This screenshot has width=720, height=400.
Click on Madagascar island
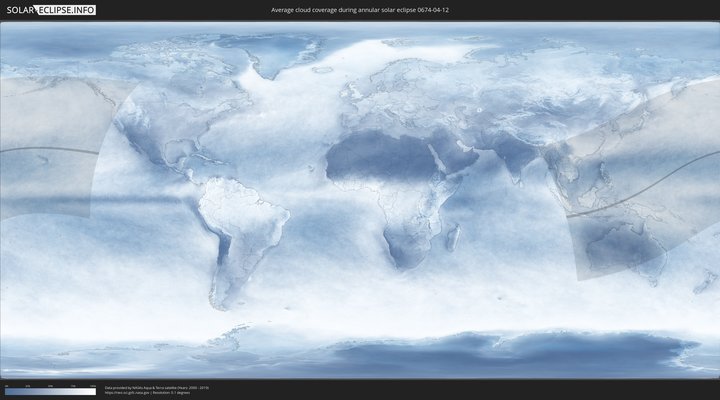(452, 237)
